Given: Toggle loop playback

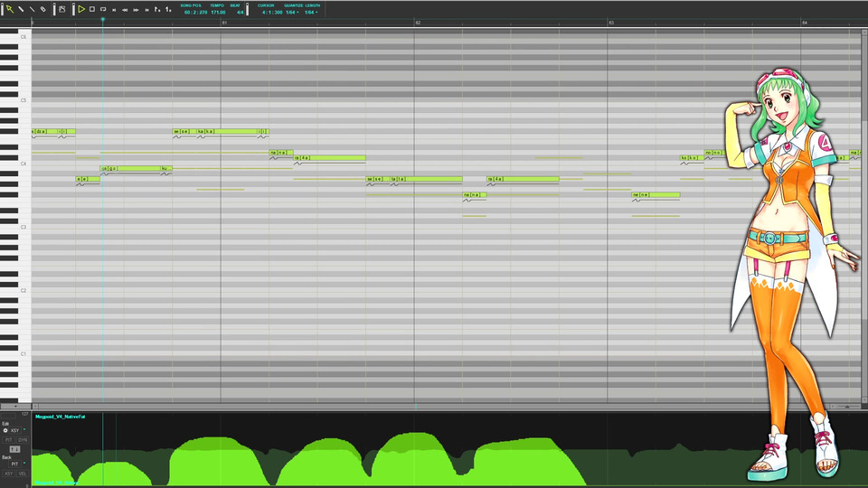Looking at the screenshot, I should pos(103,9).
